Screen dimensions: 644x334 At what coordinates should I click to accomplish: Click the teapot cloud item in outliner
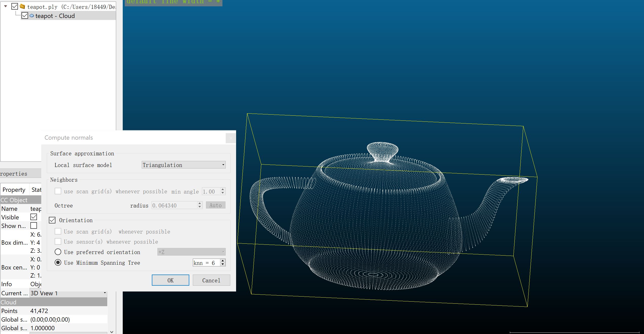click(x=55, y=15)
